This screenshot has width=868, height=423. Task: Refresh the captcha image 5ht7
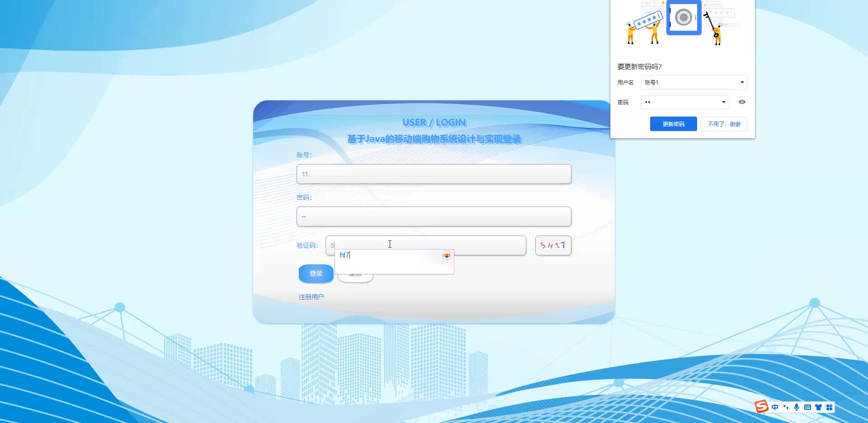553,245
